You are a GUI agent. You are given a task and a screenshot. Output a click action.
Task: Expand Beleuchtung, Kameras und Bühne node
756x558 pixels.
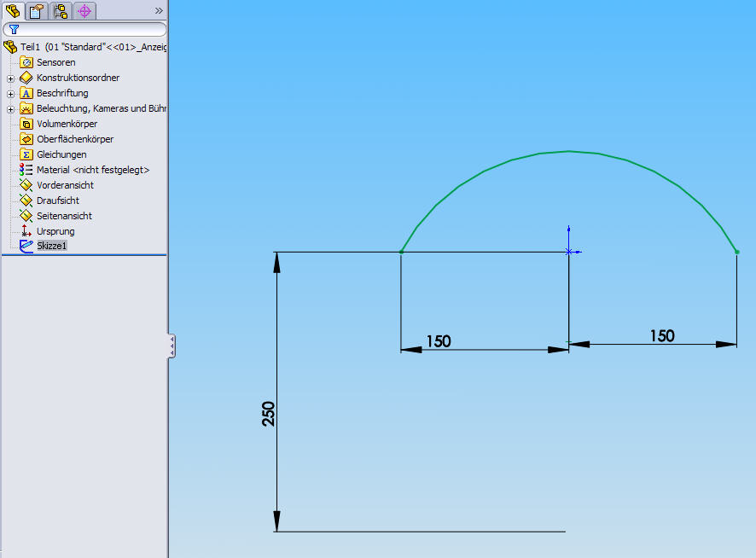click(x=10, y=109)
